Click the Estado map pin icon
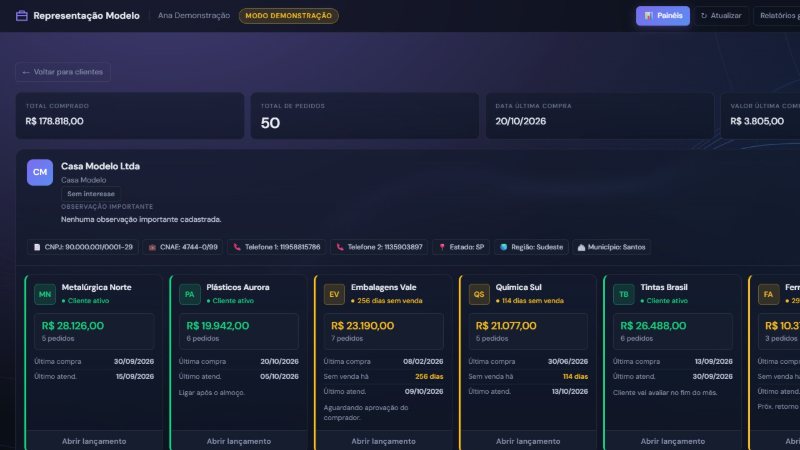800x450 pixels. [x=442, y=247]
